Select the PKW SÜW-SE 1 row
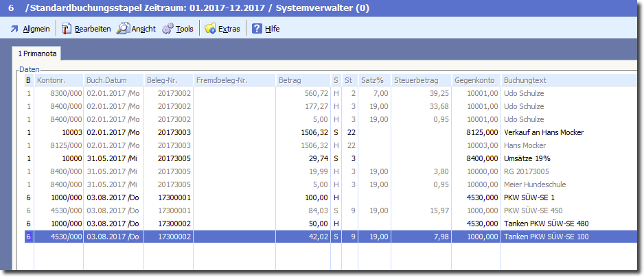The width and height of the screenshot is (644, 277). (529, 197)
